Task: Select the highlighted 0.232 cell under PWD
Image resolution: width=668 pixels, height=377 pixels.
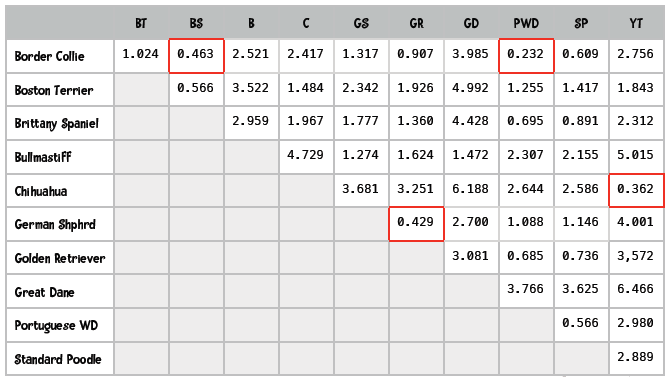Action: 526,56
